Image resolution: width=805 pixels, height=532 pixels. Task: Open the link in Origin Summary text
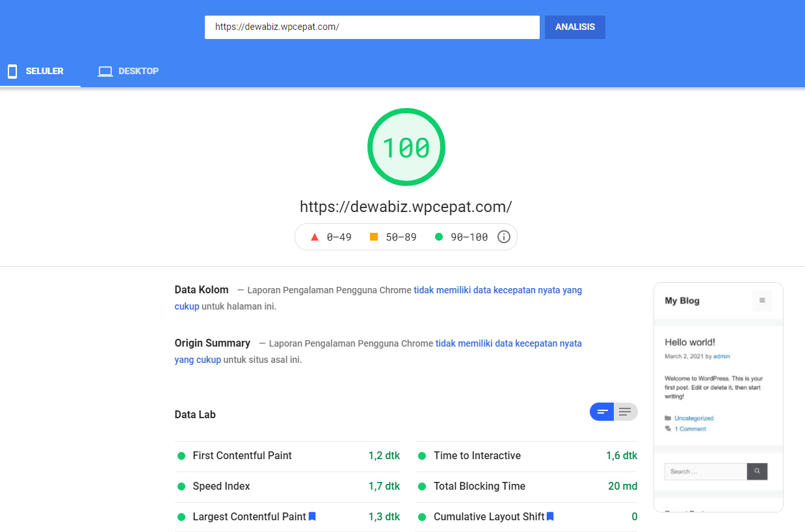coord(508,343)
